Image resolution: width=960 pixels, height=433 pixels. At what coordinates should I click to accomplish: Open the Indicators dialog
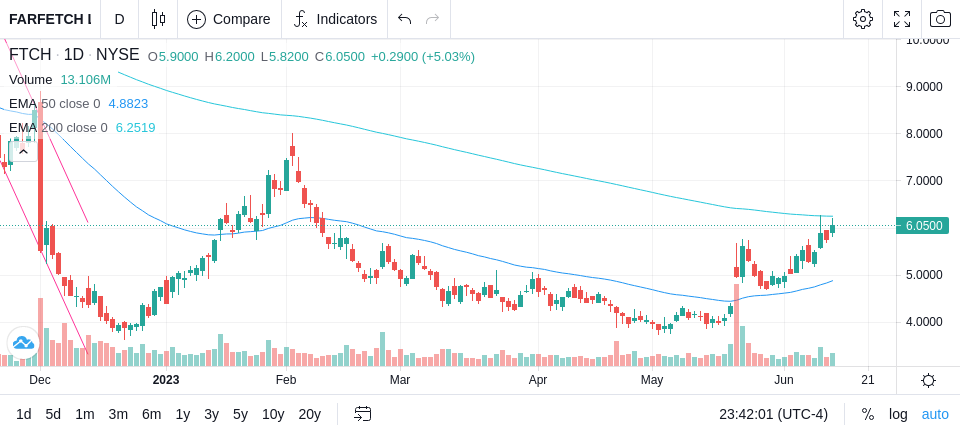coord(335,19)
